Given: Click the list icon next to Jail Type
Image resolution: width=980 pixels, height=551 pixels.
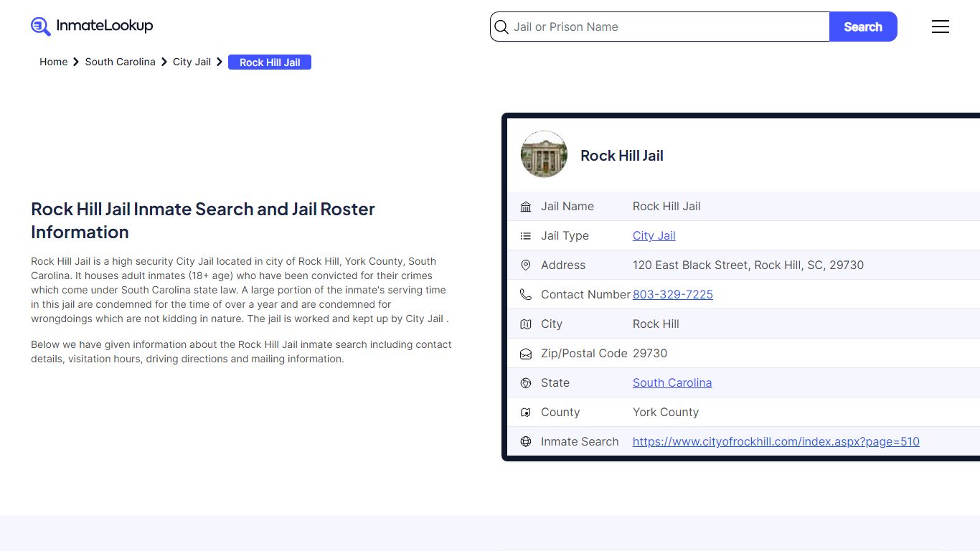Looking at the screenshot, I should pos(525,235).
